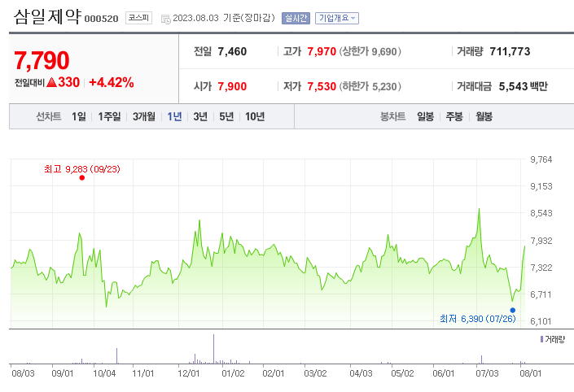Open the 일봉 candlestick chart

[425, 116]
